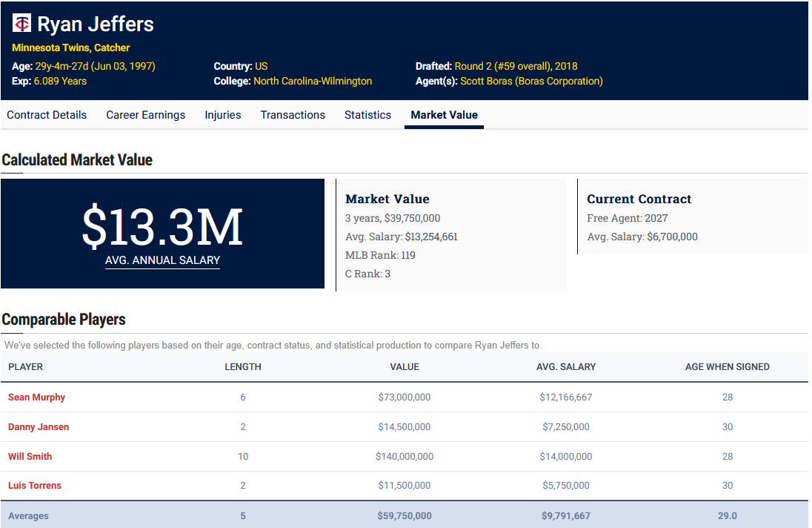Click the Will Smith player link

tap(30, 457)
